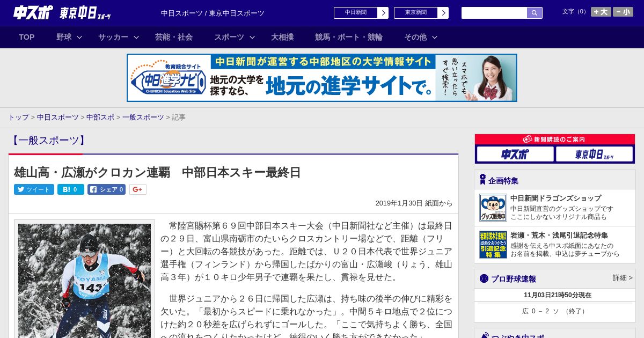
Task: Go to トップ breadcrumb link
Action: [18, 117]
